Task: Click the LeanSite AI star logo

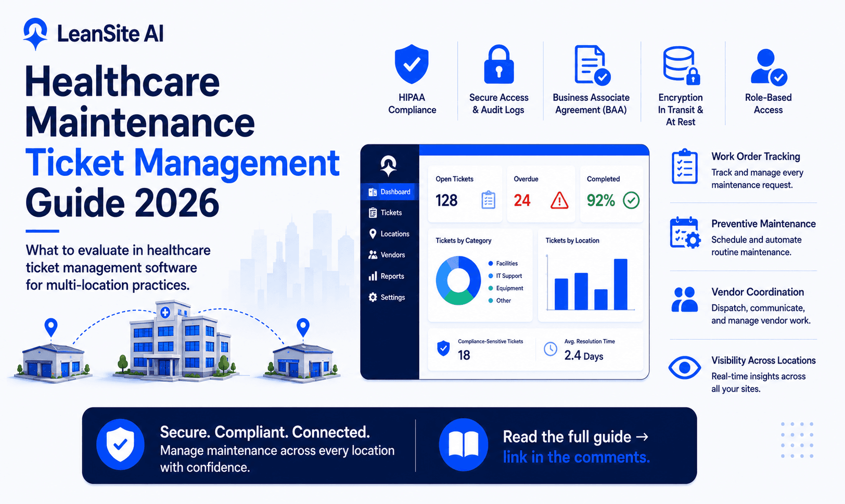Action: click(x=35, y=34)
